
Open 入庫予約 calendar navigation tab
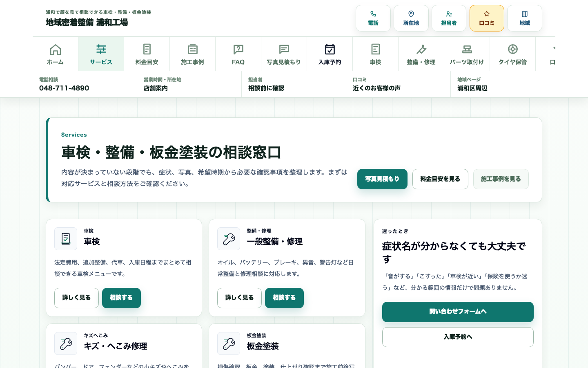pyautogui.click(x=330, y=54)
